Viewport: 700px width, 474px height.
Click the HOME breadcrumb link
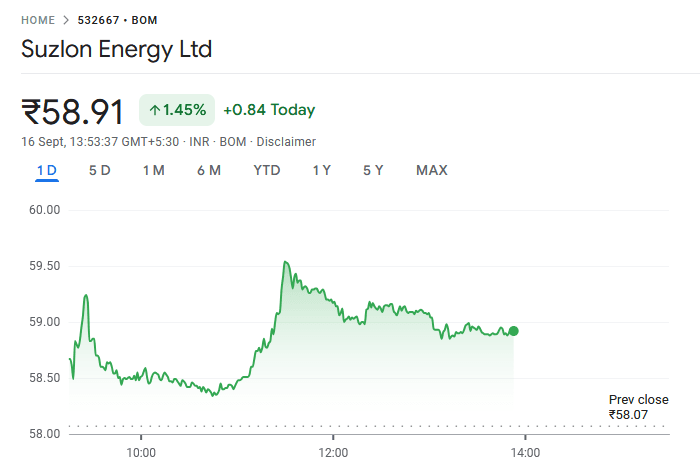38,20
